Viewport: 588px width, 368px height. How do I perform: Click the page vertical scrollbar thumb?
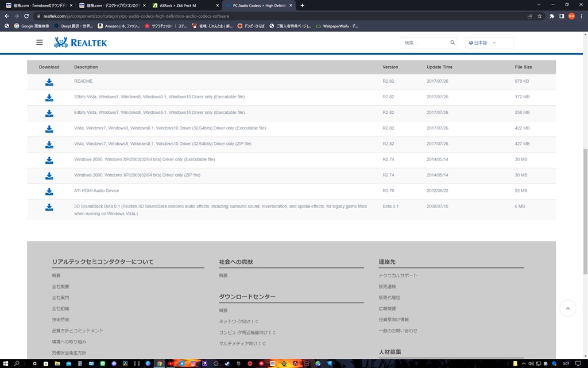tap(585, 212)
